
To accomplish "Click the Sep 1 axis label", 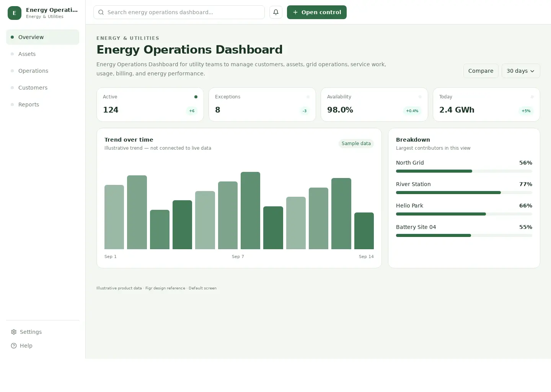I will (111, 256).
